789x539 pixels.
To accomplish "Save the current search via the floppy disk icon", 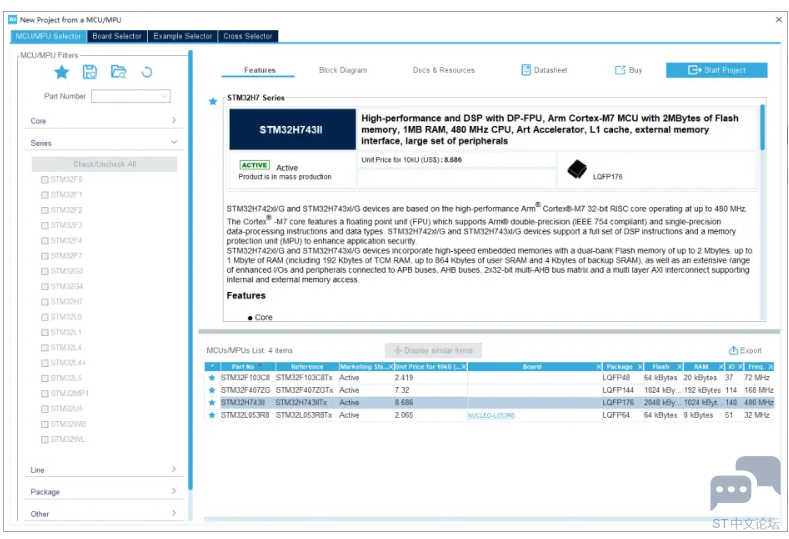I will [x=90, y=72].
